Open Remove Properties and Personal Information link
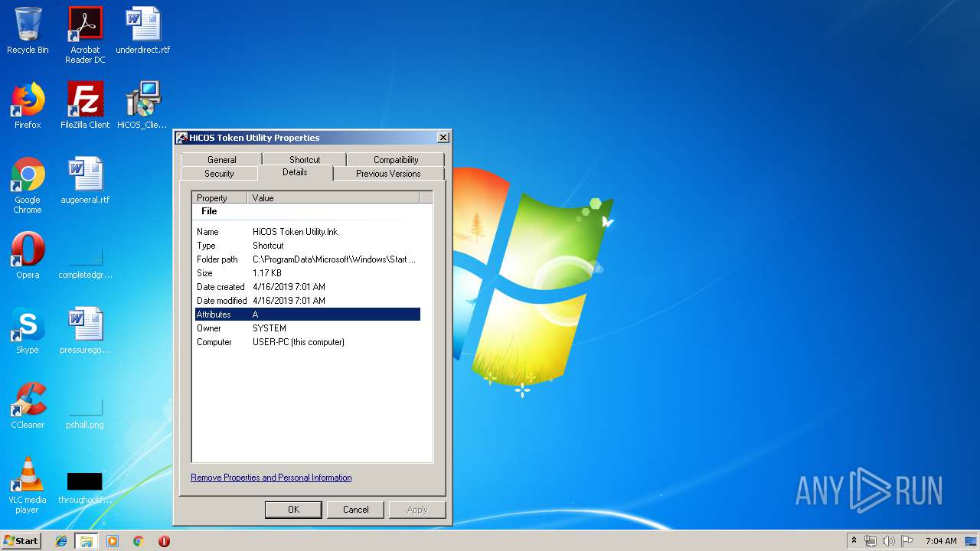The image size is (980, 551). coord(271,478)
